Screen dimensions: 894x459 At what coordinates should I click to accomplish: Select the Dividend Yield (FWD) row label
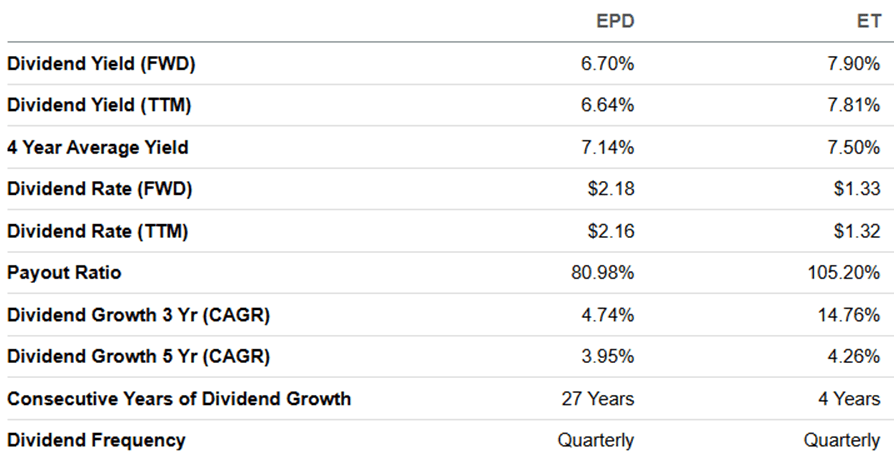[101, 63]
